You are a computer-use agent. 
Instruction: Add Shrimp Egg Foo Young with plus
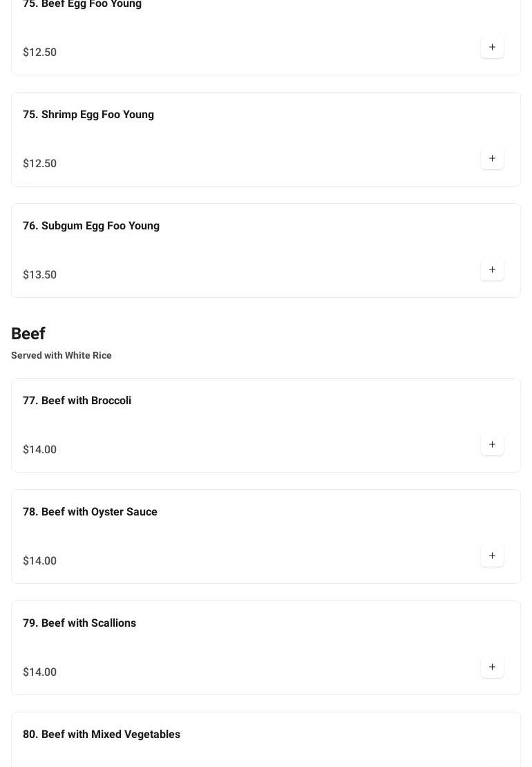tap(492, 158)
